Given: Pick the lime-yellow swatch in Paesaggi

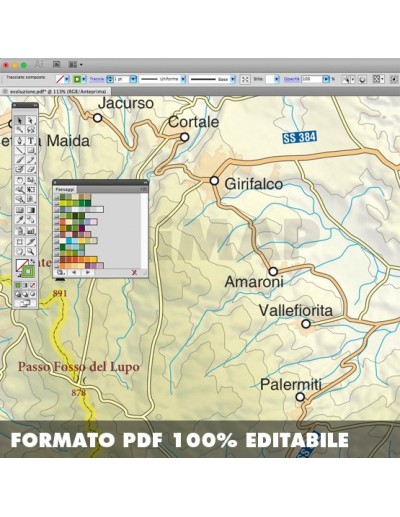Looking at the screenshot, I should coord(63,203).
